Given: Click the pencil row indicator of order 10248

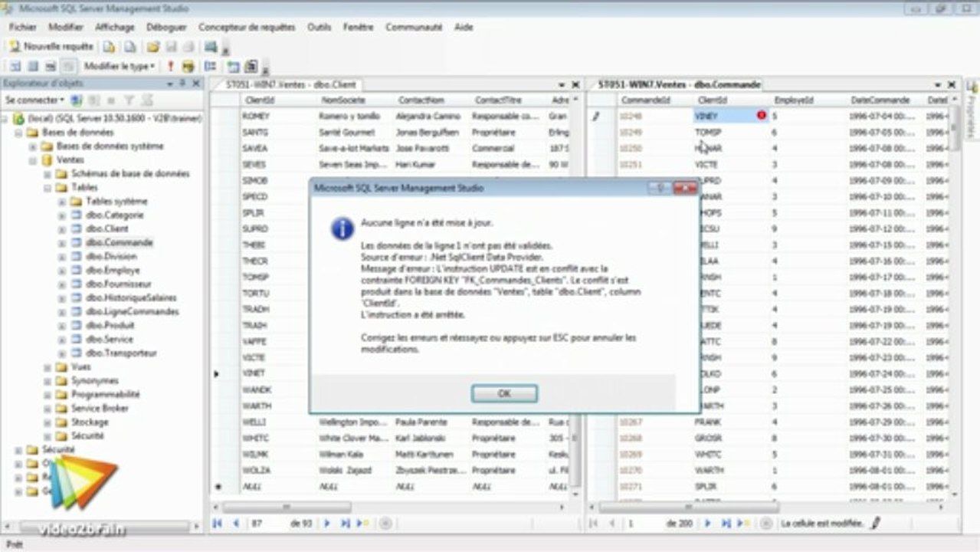Looking at the screenshot, I should (595, 117).
